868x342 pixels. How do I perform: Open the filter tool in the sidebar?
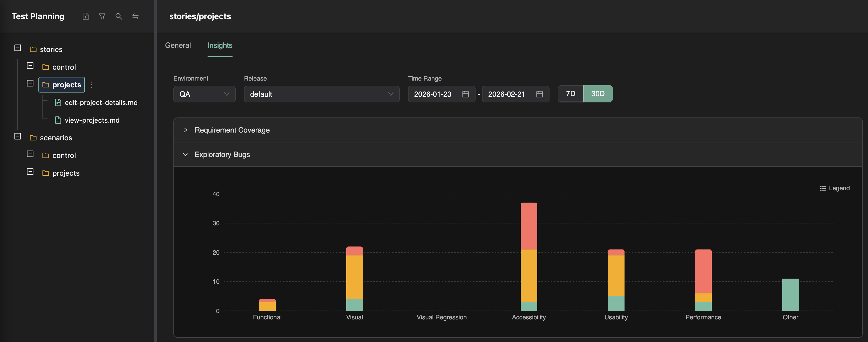(x=102, y=16)
